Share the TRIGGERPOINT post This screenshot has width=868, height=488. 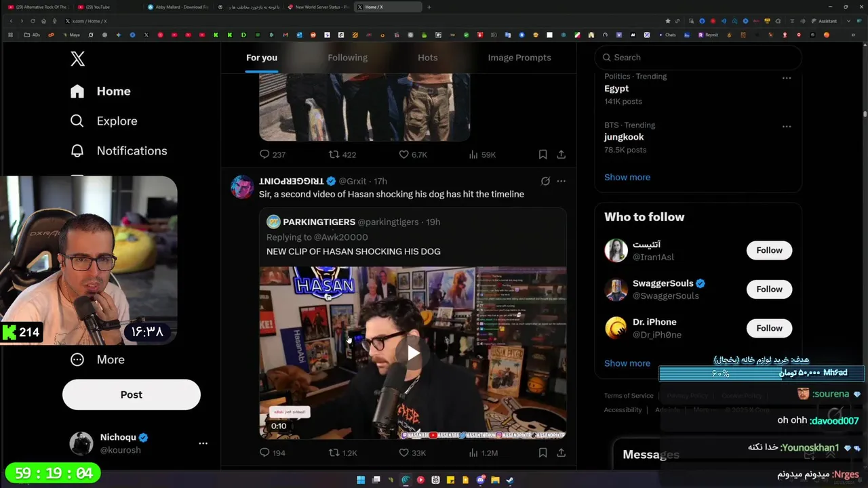(561, 453)
